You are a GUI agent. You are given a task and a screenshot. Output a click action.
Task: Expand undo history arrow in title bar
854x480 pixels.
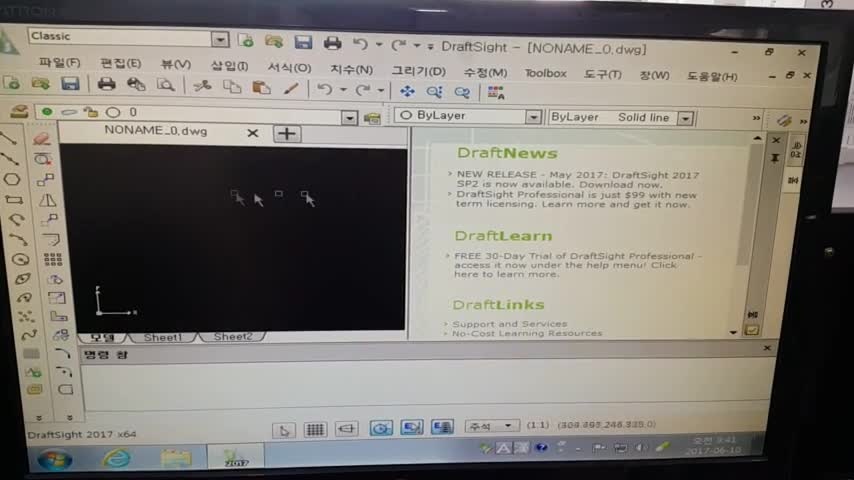[379, 44]
